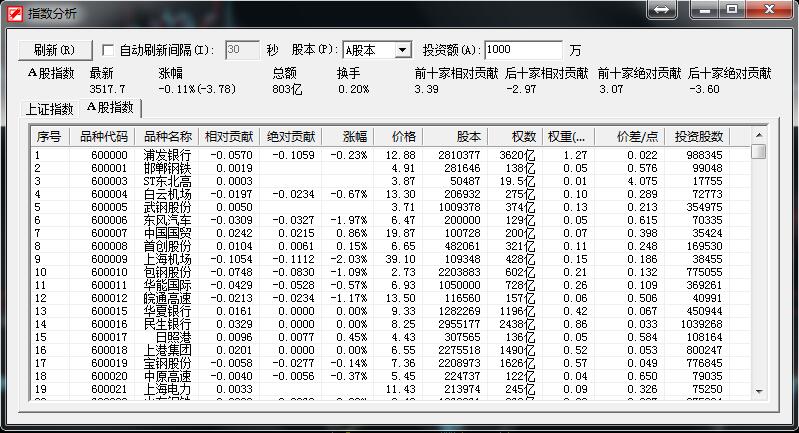Screen dimensions: 799x433
Task: Select the 浦发银行 row in table
Action: coord(167,155)
